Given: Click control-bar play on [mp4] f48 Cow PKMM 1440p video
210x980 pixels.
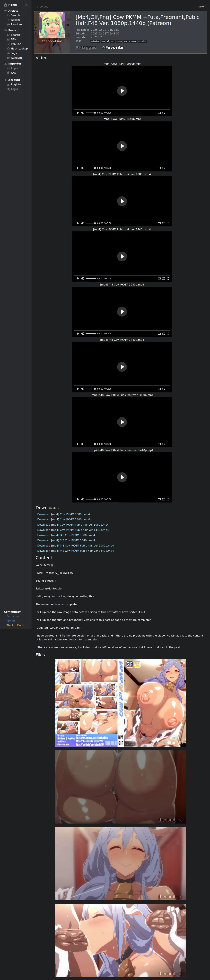Looking at the screenshot, I should tap(78, 389).
